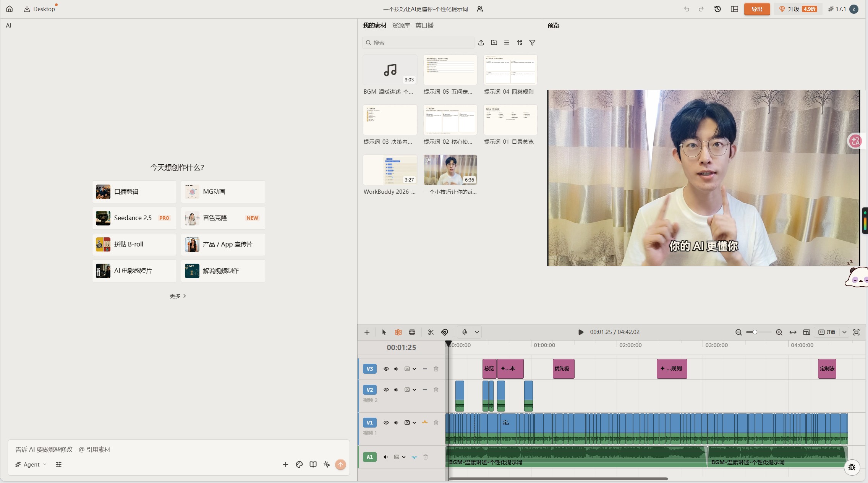Select the razor scissors cut tool

(431, 332)
